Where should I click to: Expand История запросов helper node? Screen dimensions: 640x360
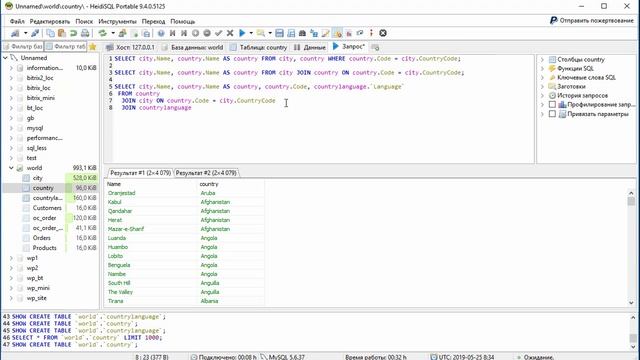click(x=542, y=96)
